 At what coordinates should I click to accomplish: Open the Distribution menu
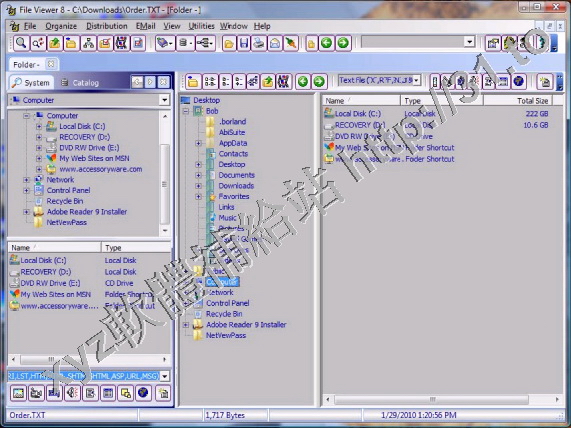[x=107, y=26]
